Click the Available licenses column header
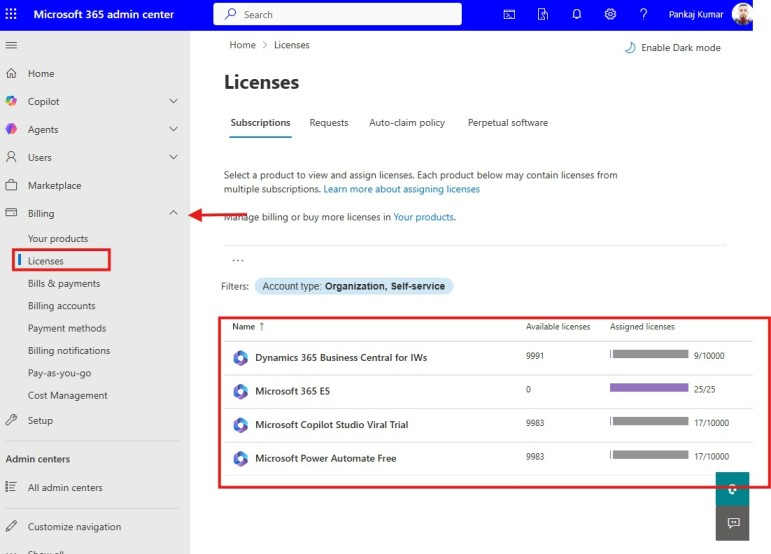 (558, 327)
